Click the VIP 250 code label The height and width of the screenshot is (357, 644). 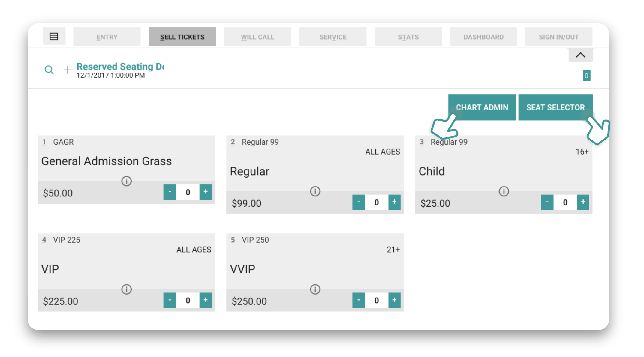point(255,240)
